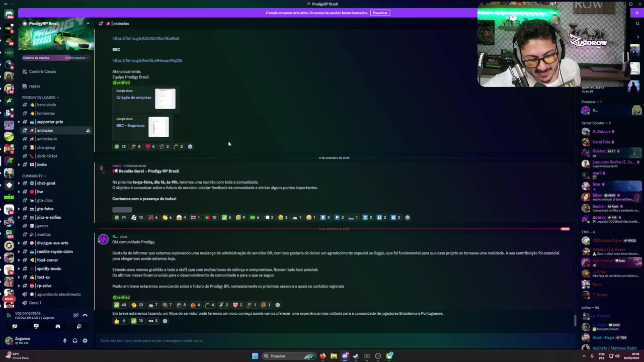Screen dimensions: 644x362
Task: Start an activity with the controller icon
Action: coord(58,327)
